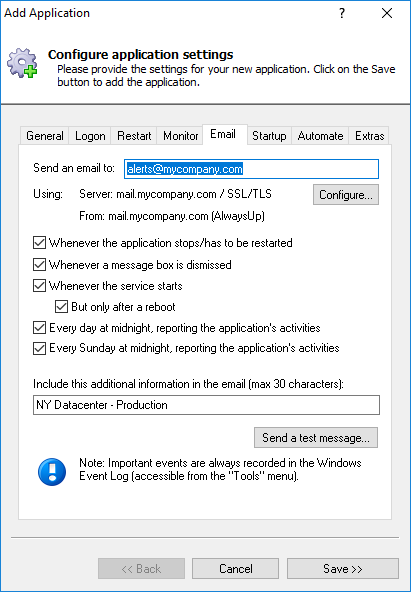Uncheck 'Whenever the application stops/has to be restarted'
411x592 pixels.
click(x=39, y=243)
